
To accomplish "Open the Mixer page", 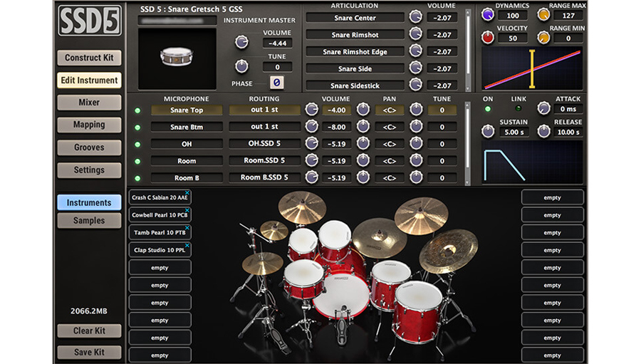I will (x=89, y=103).
